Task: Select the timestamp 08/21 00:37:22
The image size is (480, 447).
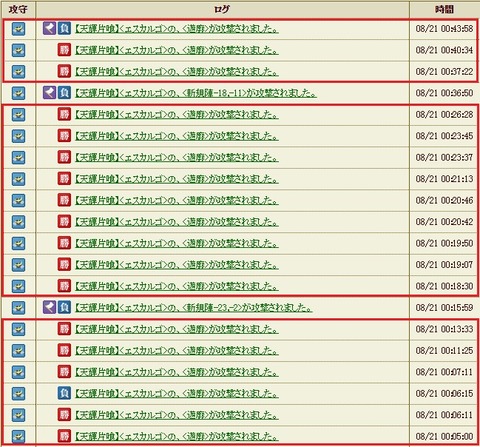Action: click(444, 72)
